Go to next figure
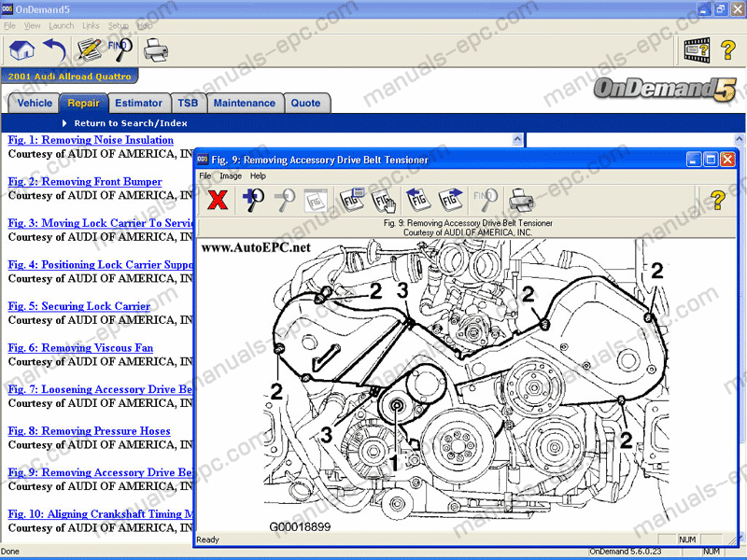Viewport: 747px width, 560px height. (451, 200)
